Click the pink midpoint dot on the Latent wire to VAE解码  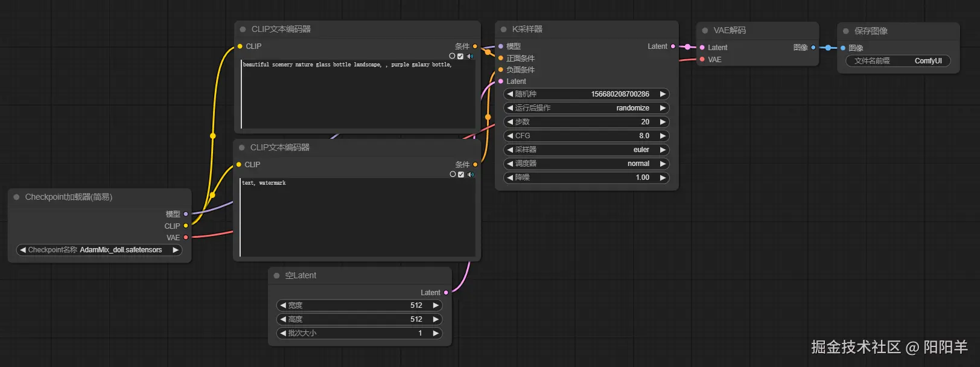click(x=687, y=46)
